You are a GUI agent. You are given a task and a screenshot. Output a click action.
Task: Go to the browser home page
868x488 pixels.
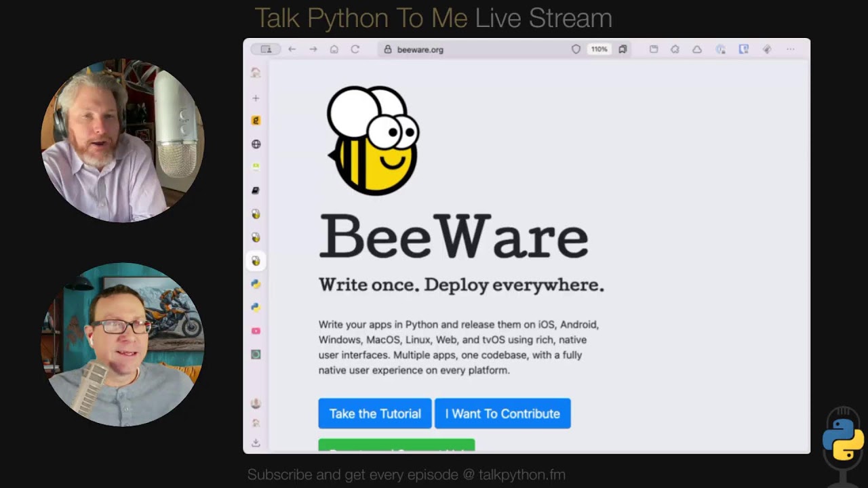pyautogui.click(x=334, y=49)
